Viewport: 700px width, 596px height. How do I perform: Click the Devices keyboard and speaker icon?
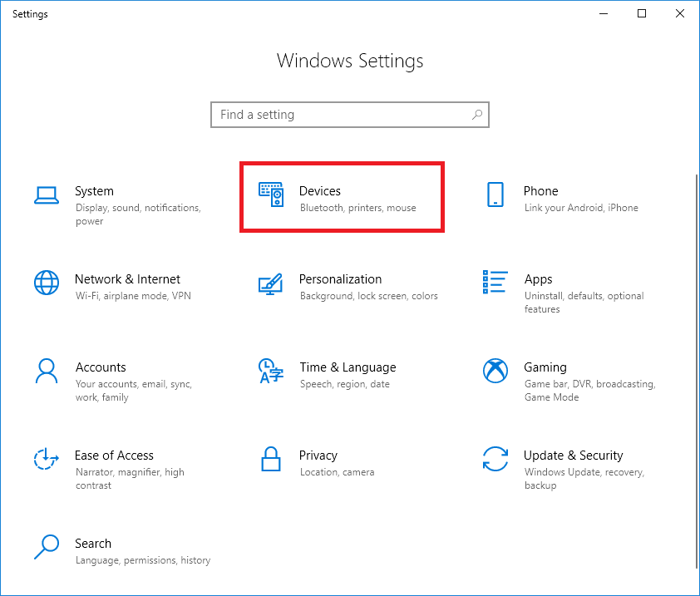point(270,195)
